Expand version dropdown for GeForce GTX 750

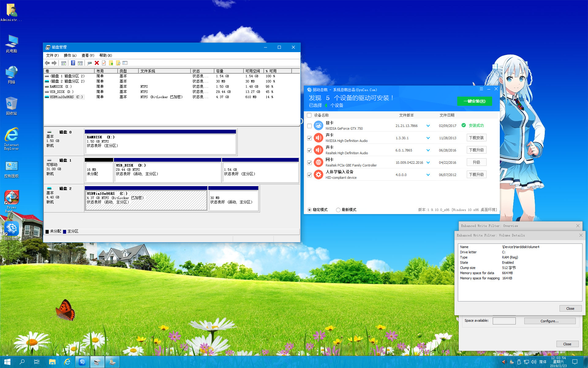pos(428,126)
